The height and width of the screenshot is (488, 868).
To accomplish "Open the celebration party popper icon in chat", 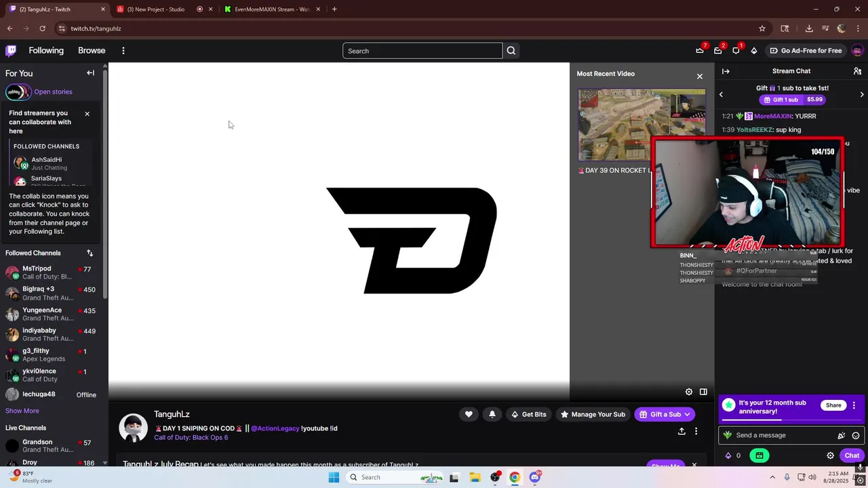I will point(842,436).
